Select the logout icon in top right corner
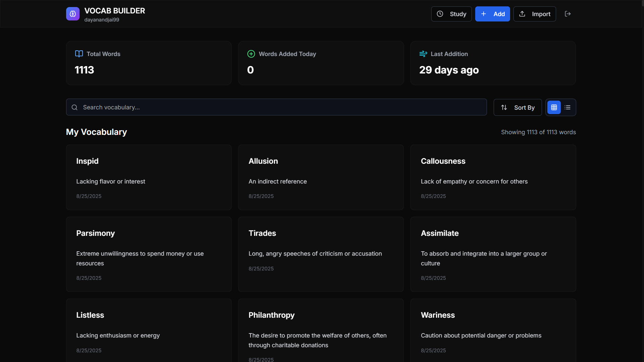644x362 pixels. click(x=568, y=14)
